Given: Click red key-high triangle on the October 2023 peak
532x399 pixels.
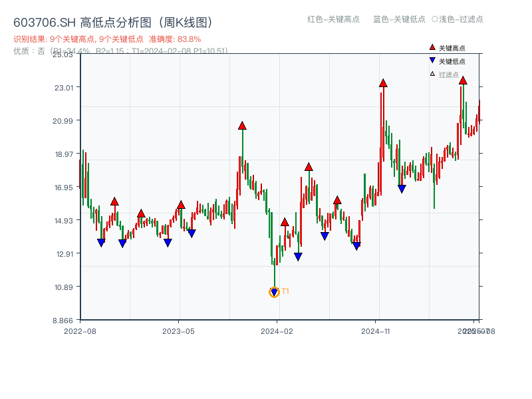Looking at the screenshot, I should (x=242, y=124).
